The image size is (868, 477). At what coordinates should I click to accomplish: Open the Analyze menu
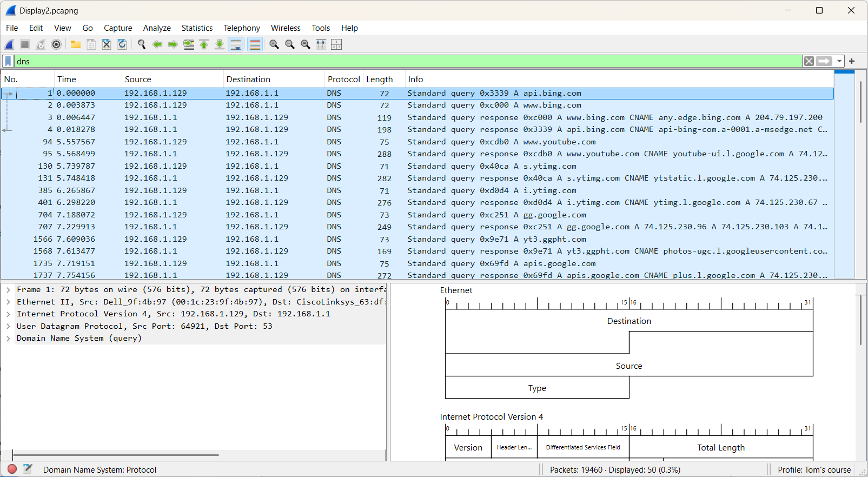[157, 28]
